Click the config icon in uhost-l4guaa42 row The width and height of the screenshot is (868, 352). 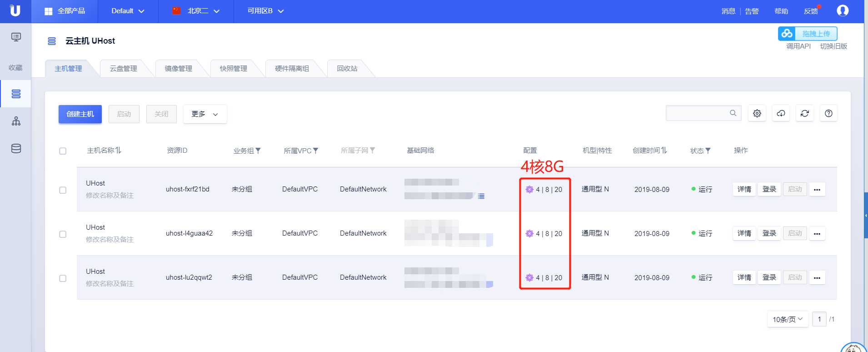coord(529,234)
